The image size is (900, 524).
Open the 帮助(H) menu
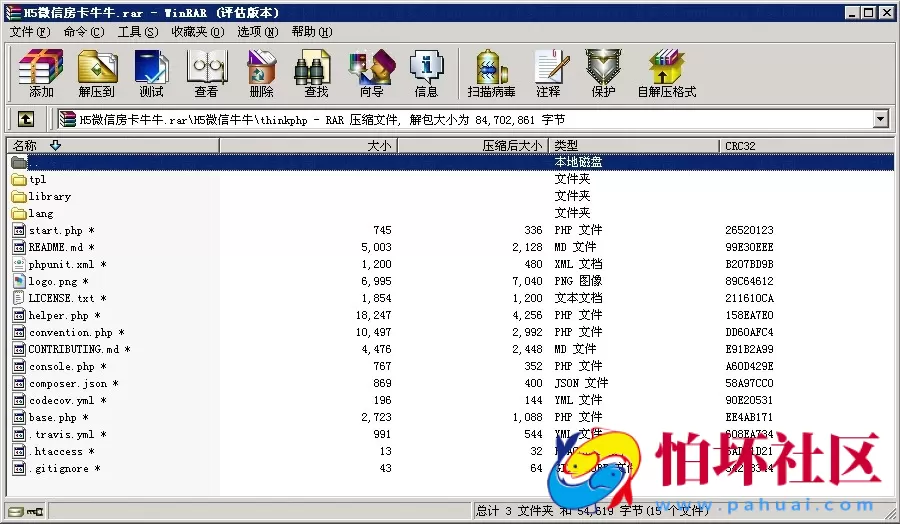312,32
